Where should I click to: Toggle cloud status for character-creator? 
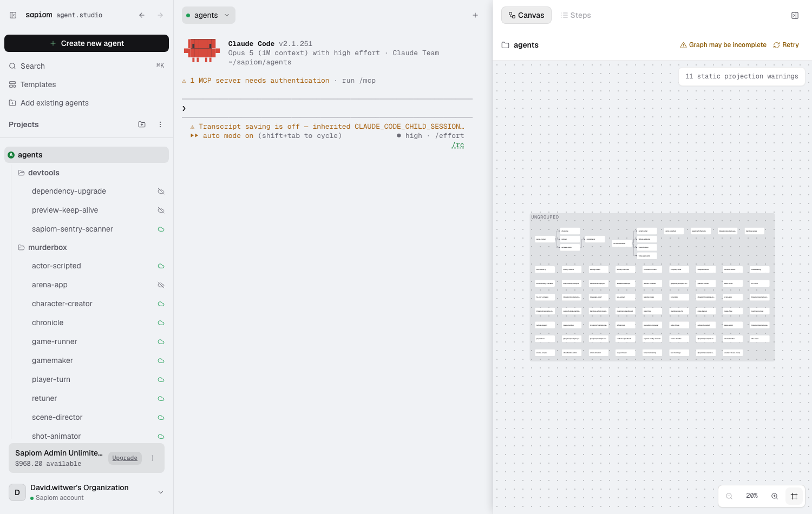[161, 304]
